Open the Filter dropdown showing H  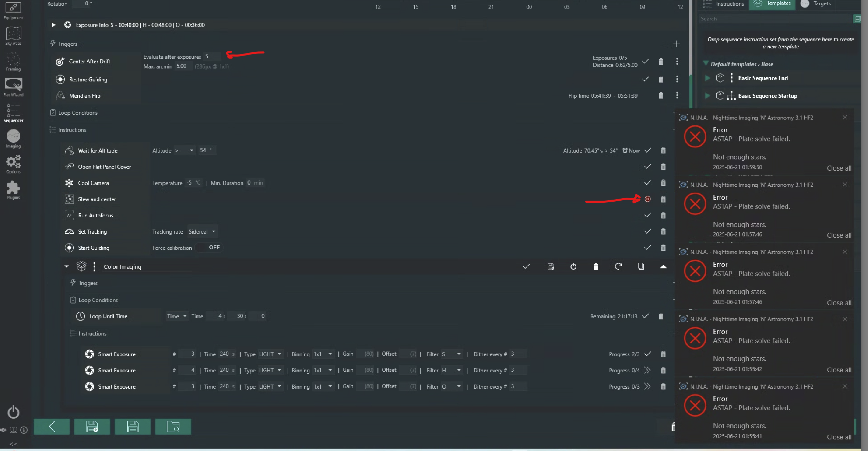(451, 370)
